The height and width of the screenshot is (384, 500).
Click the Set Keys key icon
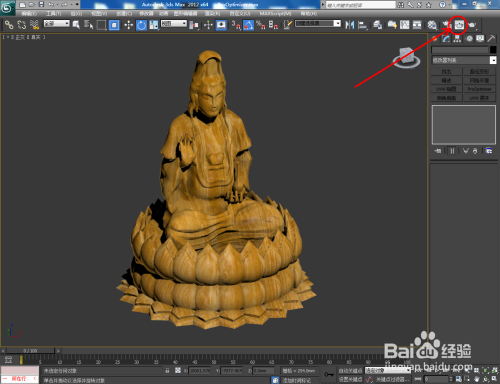[329, 375]
